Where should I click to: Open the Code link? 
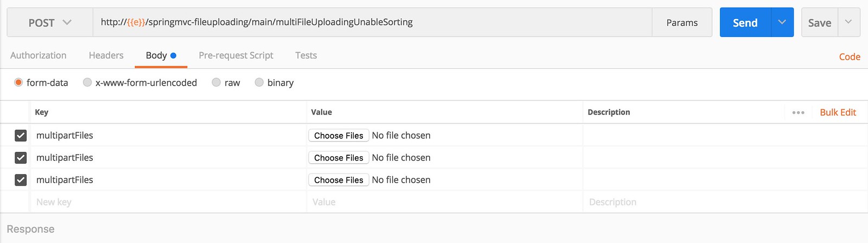850,56
